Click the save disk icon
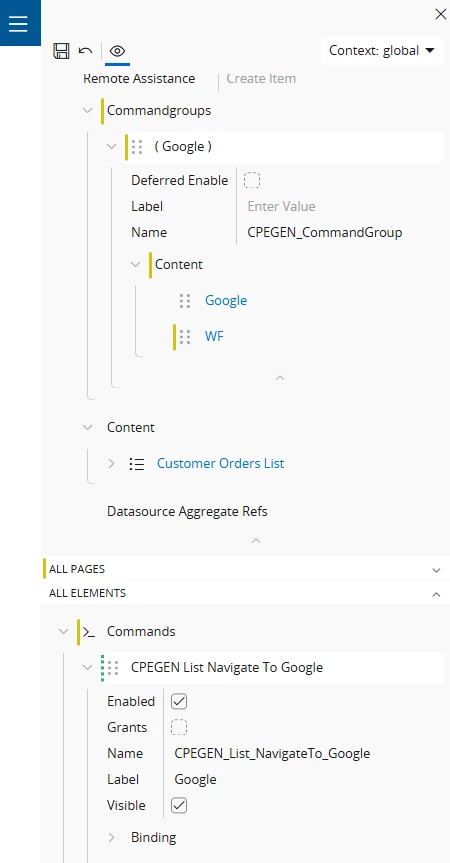This screenshot has height=863, width=450. (x=61, y=51)
